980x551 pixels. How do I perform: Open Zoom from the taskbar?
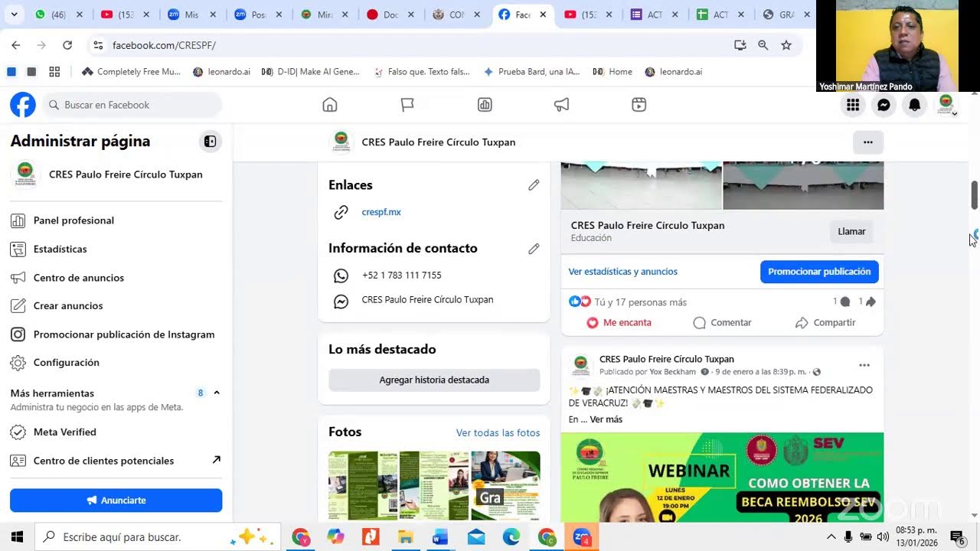(582, 537)
